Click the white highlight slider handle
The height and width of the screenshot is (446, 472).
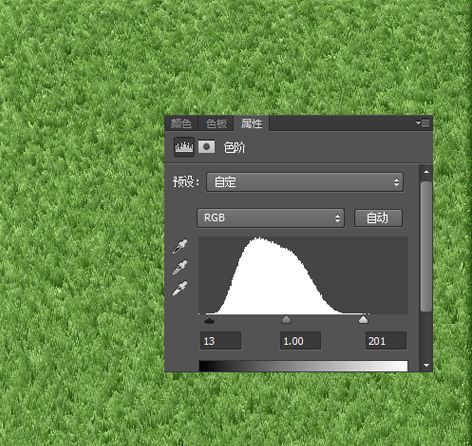click(x=363, y=320)
